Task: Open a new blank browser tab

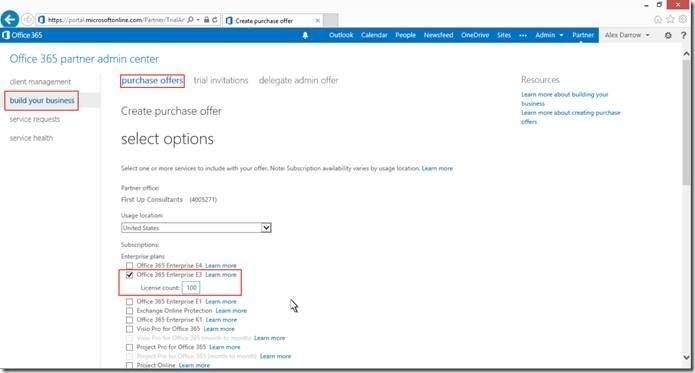Action: [x=331, y=20]
